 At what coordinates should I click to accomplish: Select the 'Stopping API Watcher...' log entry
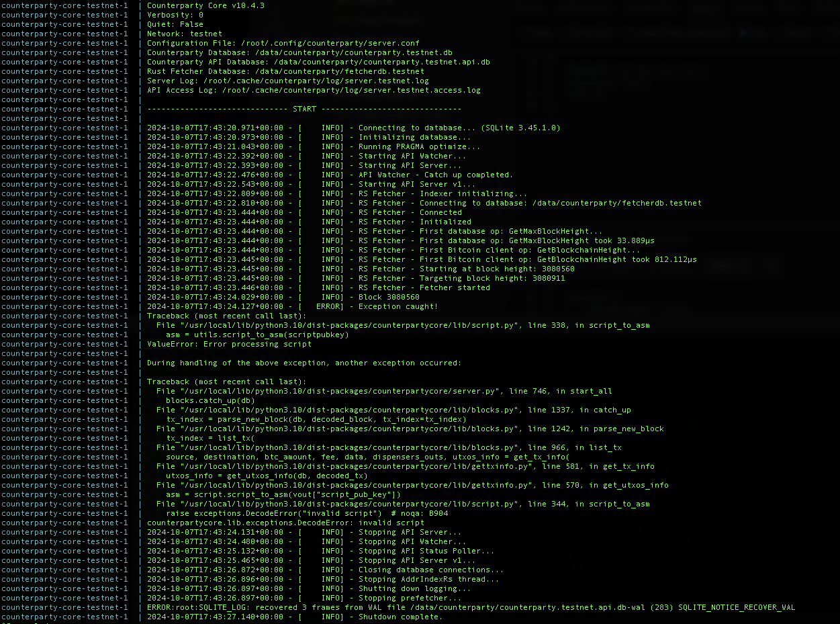click(x=307, y=541)
